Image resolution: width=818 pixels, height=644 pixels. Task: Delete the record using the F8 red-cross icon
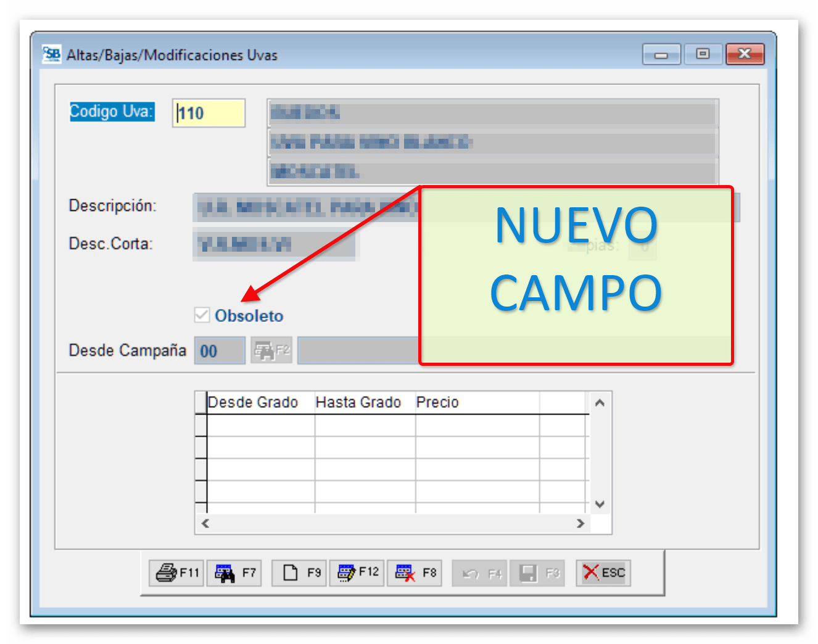pos(415,572)
